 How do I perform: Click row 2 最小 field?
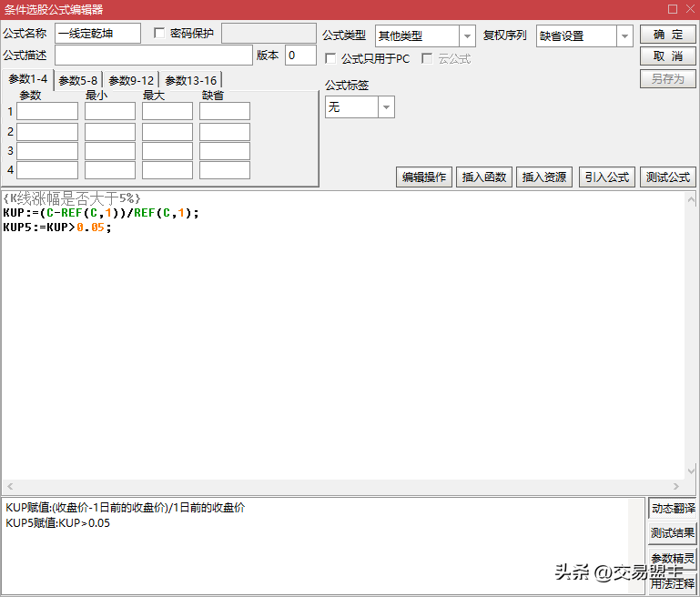[x=110, y=132]
